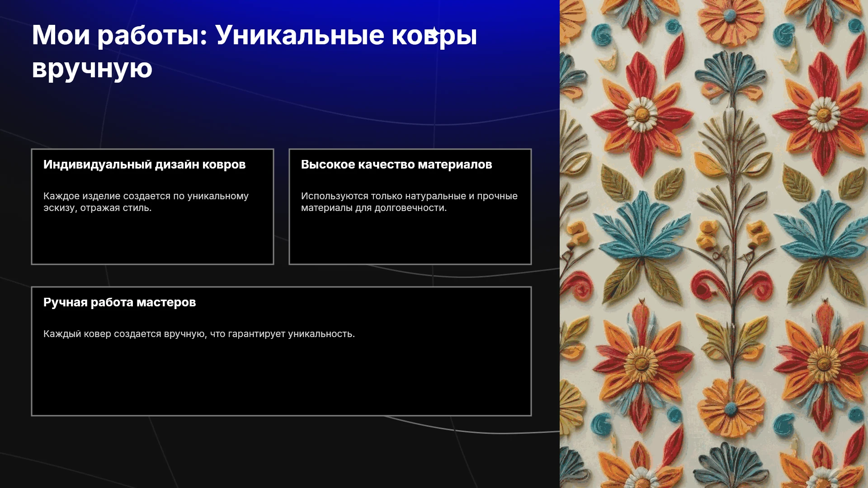
Task: Click the 'Индивидуальный дизайн ковров' heading
Action: pyautogui.click(x=144, y=164)
